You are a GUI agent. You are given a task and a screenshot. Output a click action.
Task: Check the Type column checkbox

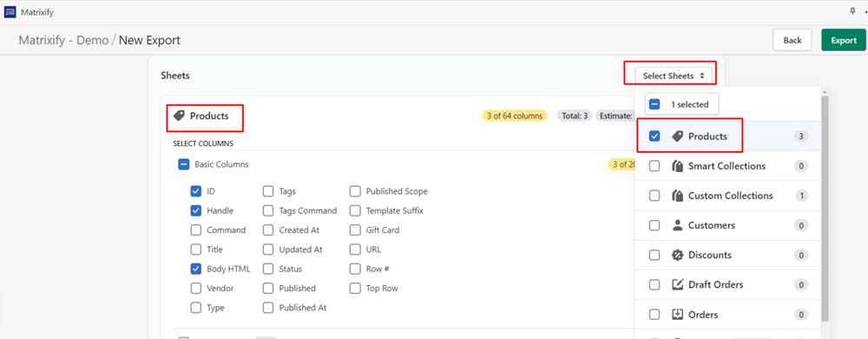(195, 308)
